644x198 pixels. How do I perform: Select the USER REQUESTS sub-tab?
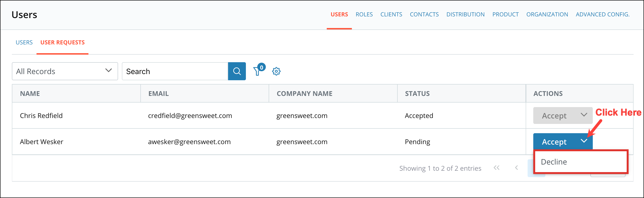point(63,42)
